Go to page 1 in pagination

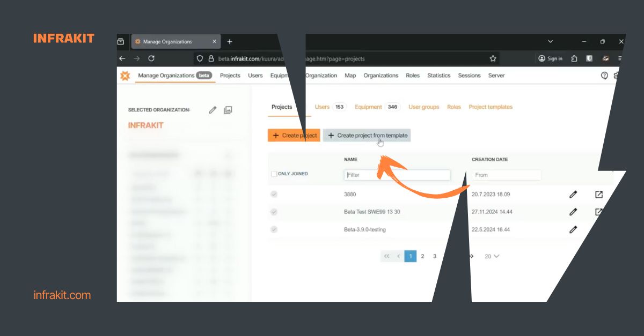click(x=411, y=256)
